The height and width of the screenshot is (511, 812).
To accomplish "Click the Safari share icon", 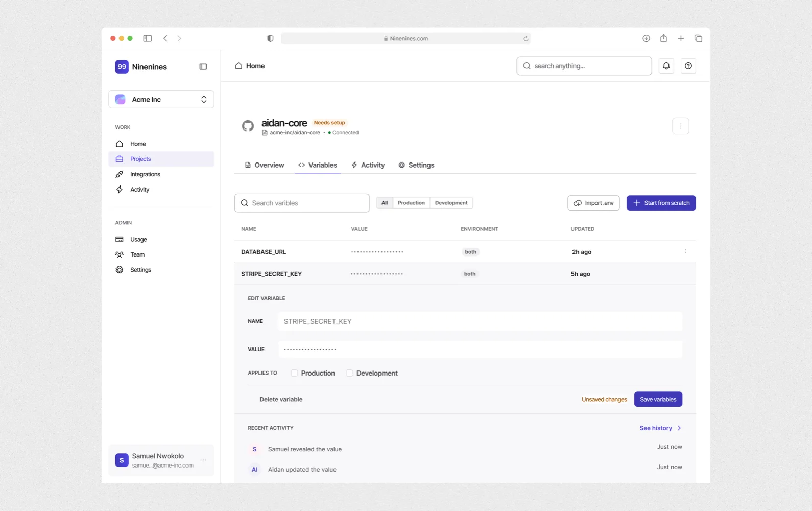I will click(x=663, y=38).
